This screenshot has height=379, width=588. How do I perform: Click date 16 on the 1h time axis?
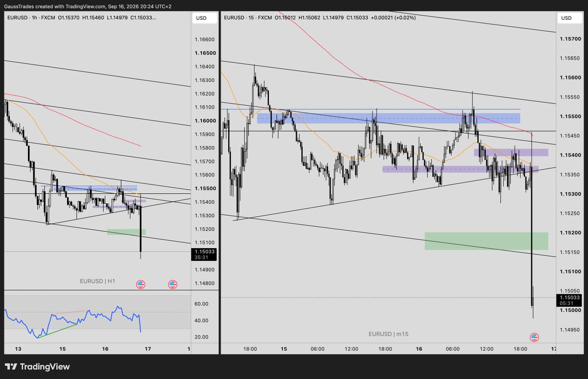click(x=105, y=349)
